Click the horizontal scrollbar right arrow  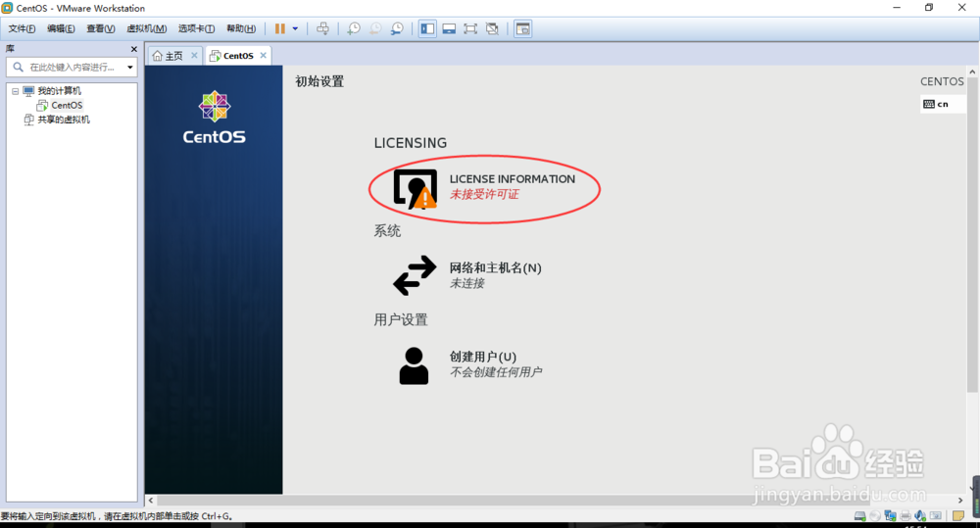pyautogui.click(x=960, y=500)
